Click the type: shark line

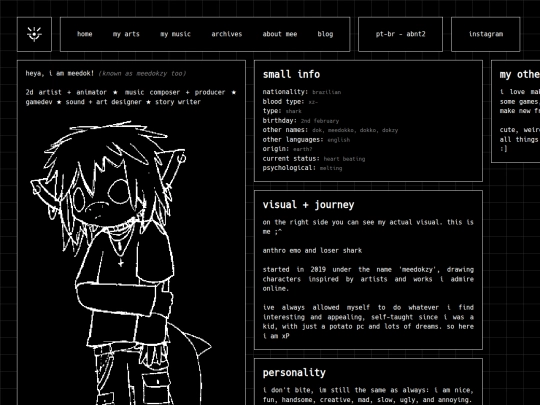point(282,111)
